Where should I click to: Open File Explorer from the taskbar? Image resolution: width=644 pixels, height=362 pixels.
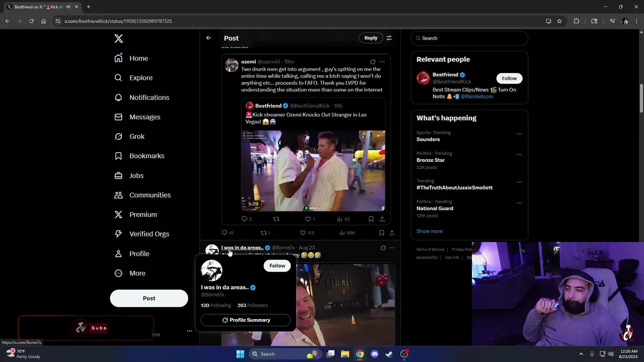[345, 354]
